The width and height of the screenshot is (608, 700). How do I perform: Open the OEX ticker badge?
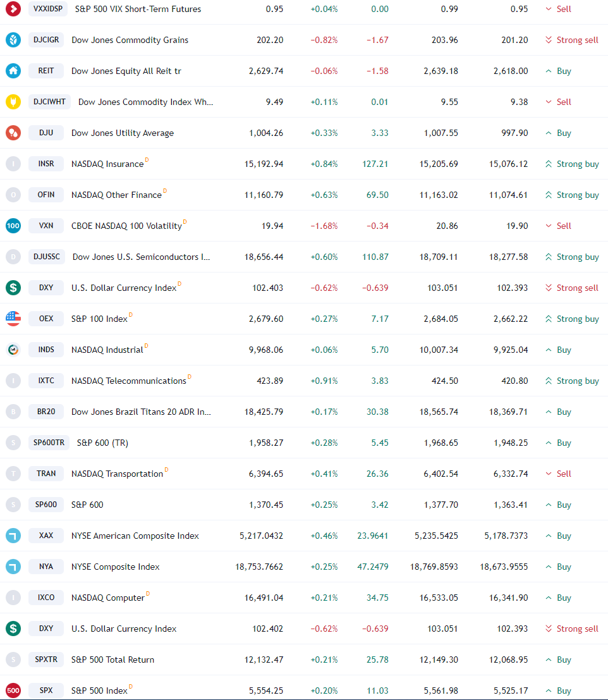[46, 318]
